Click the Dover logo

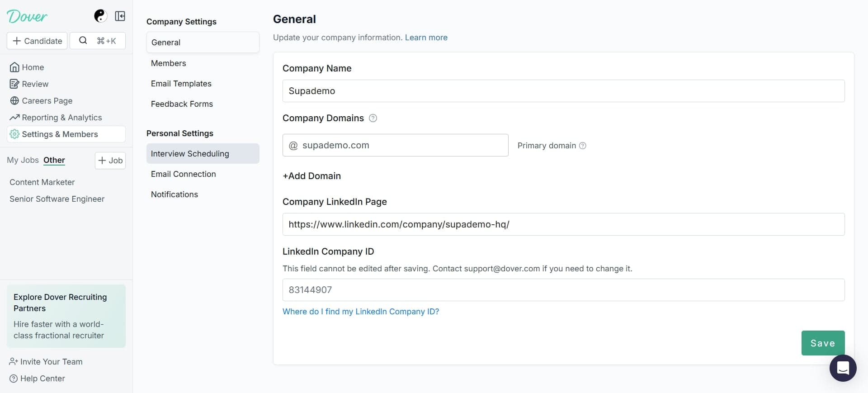(27, 16)
